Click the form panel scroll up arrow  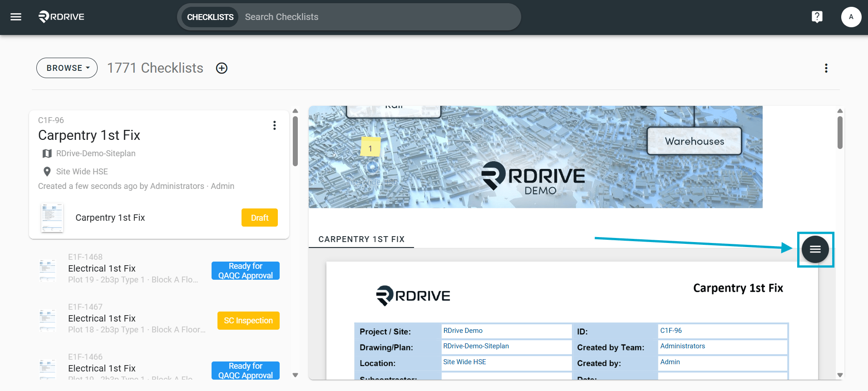tap(840, 111)
